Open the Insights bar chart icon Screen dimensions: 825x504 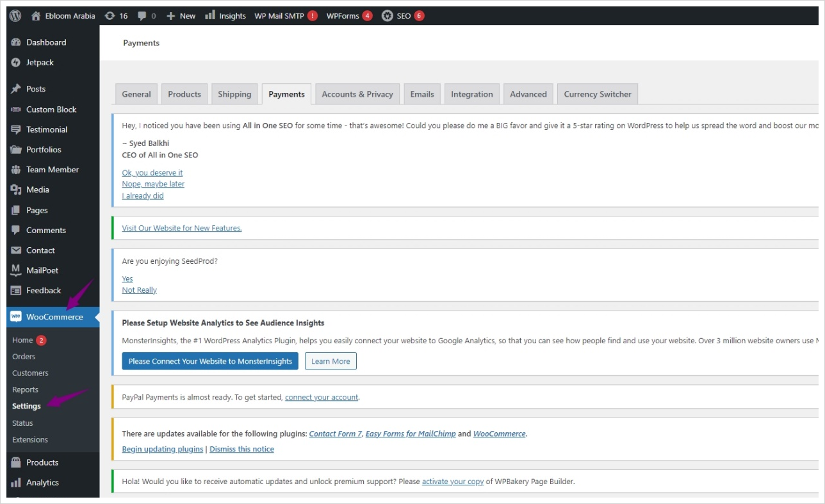210,15
